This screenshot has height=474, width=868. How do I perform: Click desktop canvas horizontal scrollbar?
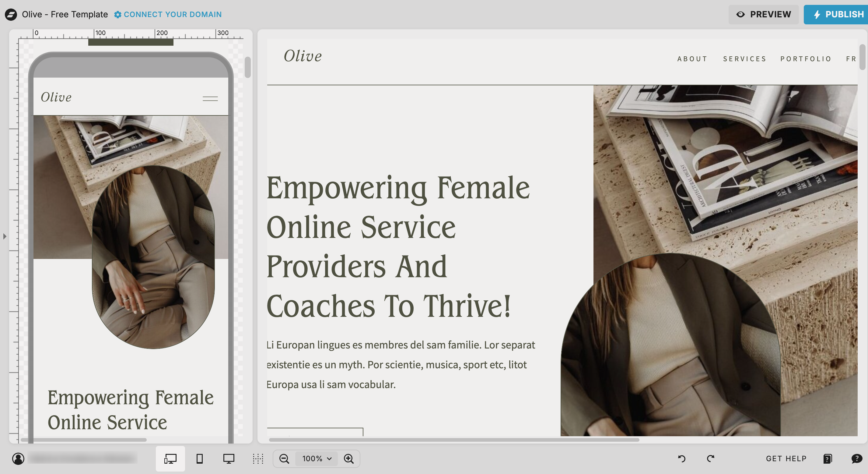pos(454,440)
